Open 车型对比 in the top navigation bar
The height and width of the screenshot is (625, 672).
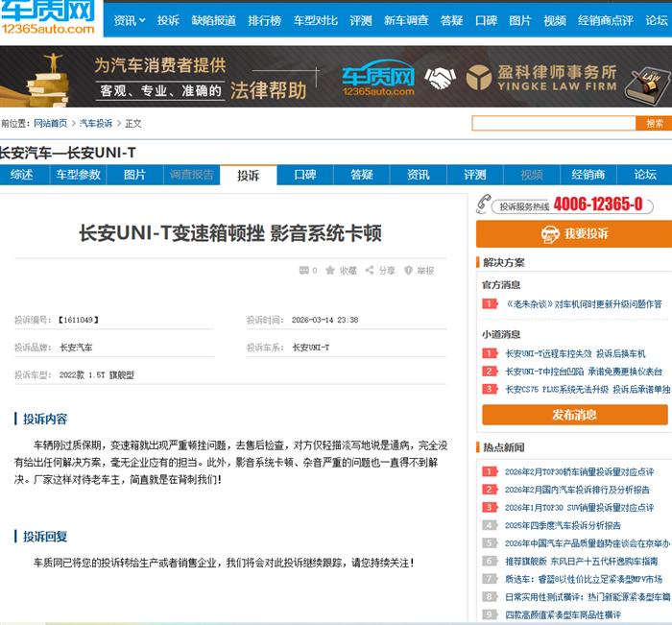315,20
